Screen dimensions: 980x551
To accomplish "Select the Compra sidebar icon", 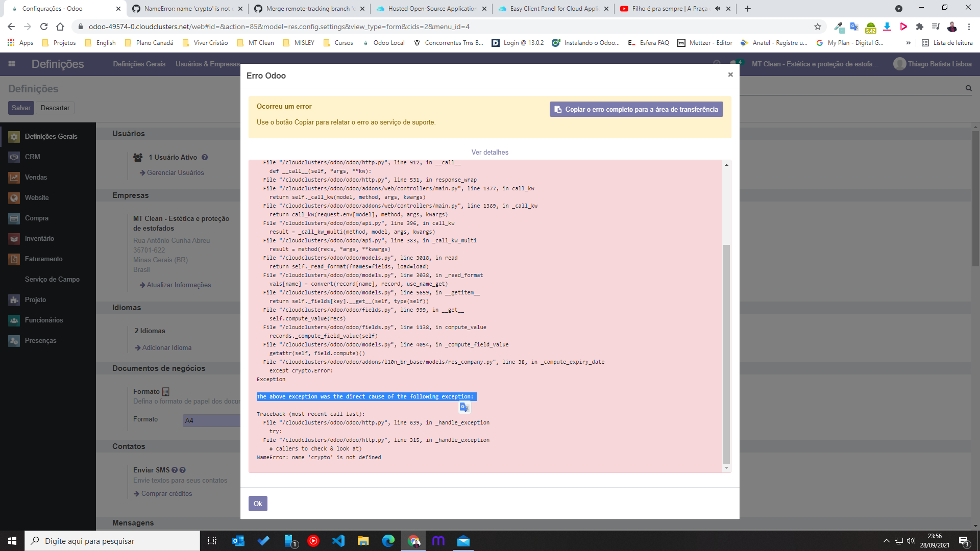I will (13, 218).
